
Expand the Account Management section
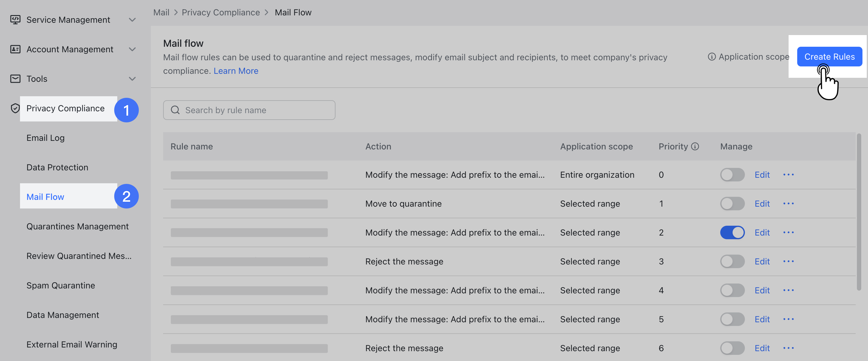pyautogui.click(x=132, y=49)
